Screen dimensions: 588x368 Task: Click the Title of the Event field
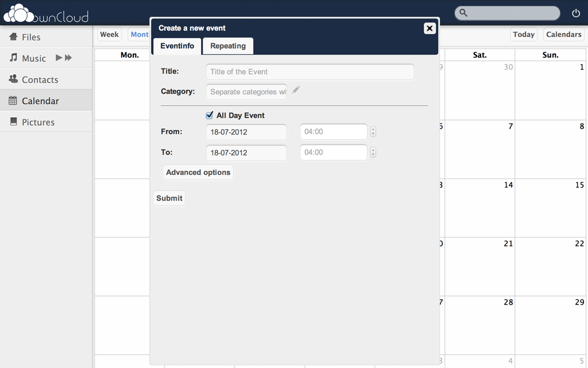pyautogui.click(x=310, y=72)
